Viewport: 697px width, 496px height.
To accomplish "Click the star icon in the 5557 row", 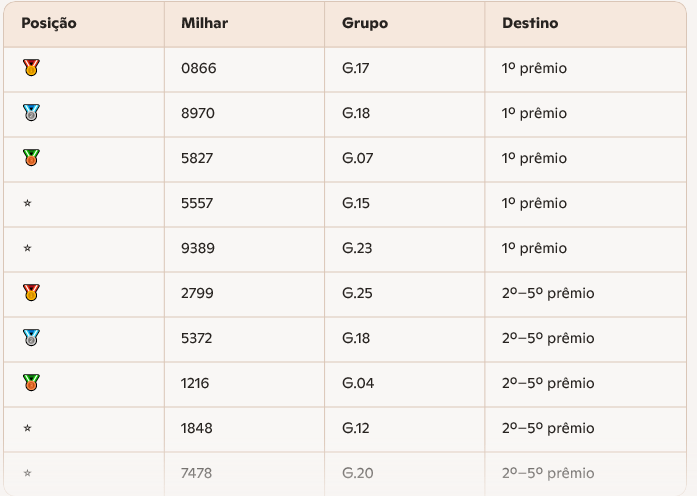I will 27,203.
